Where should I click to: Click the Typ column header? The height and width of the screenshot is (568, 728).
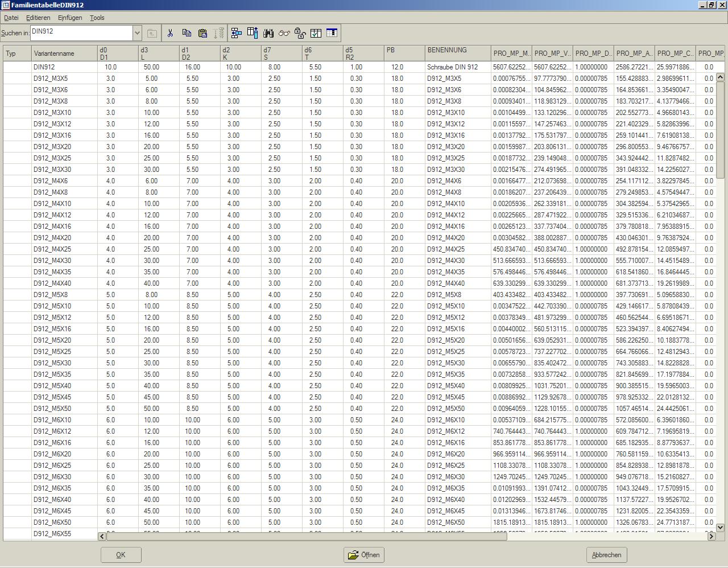point(18,53)
